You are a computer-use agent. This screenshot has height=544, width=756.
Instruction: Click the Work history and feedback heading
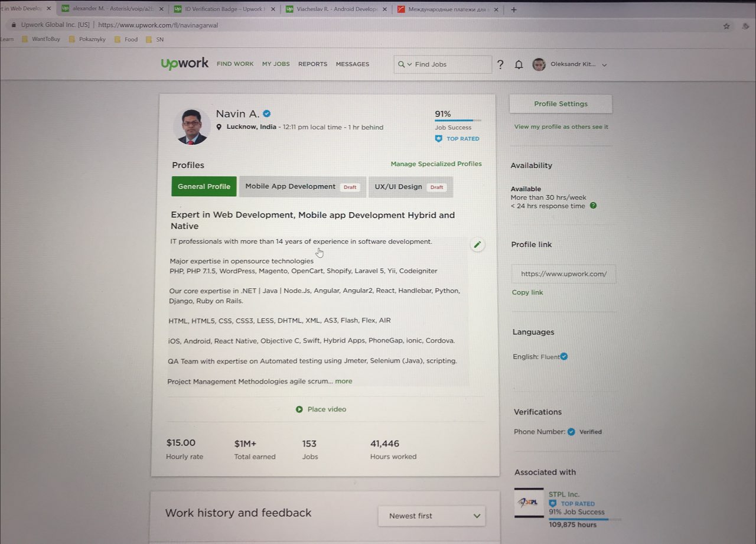click(238, 513)
